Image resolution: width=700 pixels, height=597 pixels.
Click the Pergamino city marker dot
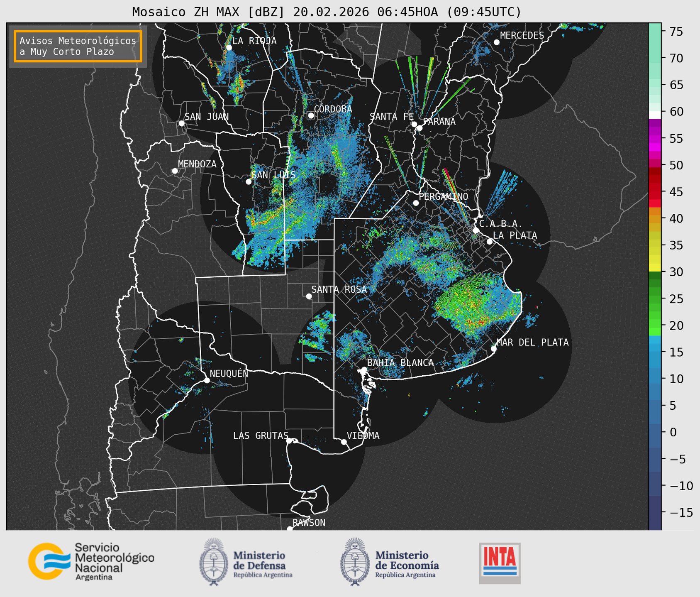click(x=416, y=203)
